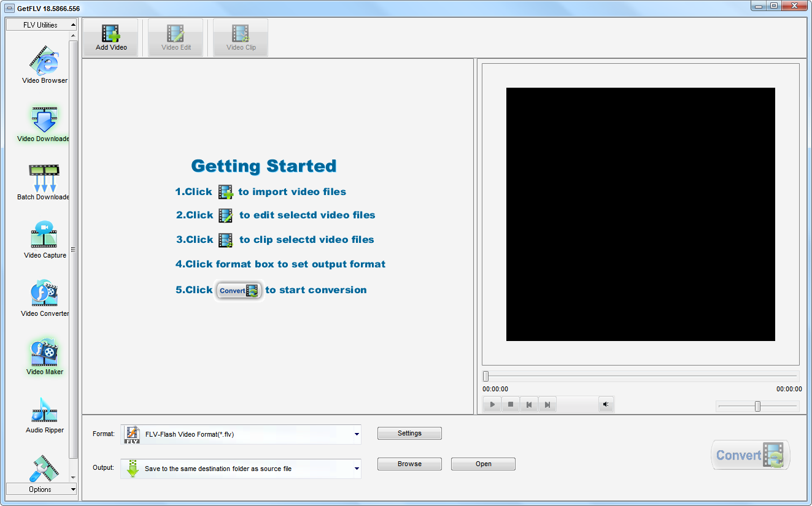Click the Browse button for output

point(409,464)
